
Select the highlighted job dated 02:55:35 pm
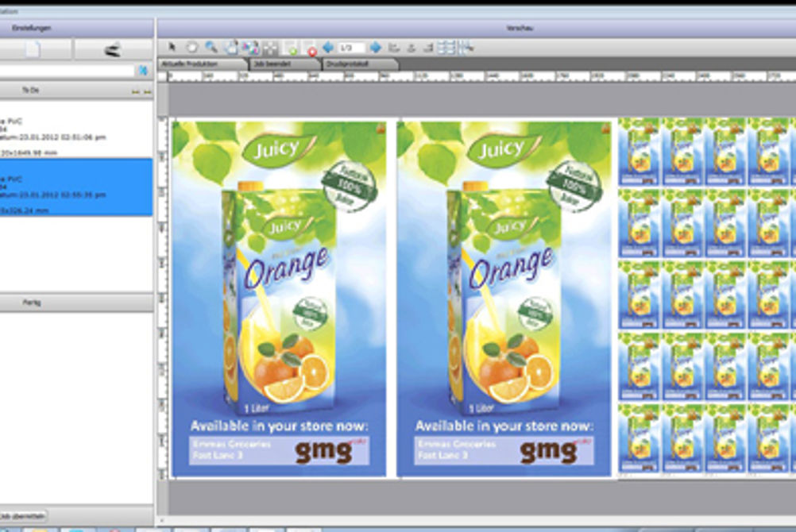[76, 187]
